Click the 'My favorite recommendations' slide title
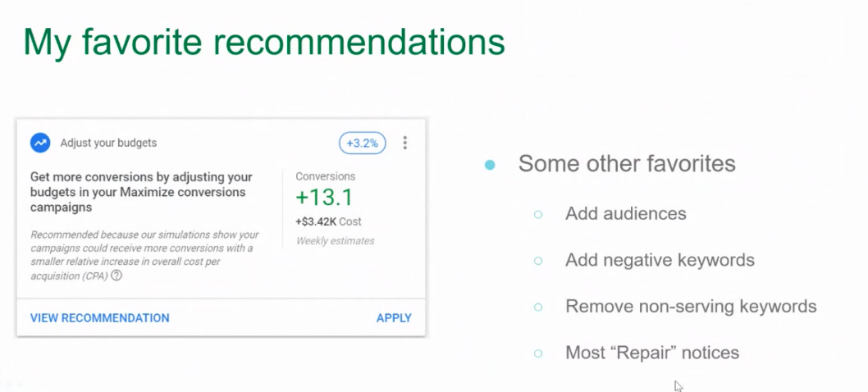Image resolution: width=868 pixels, height=392 pixels. 263,42
